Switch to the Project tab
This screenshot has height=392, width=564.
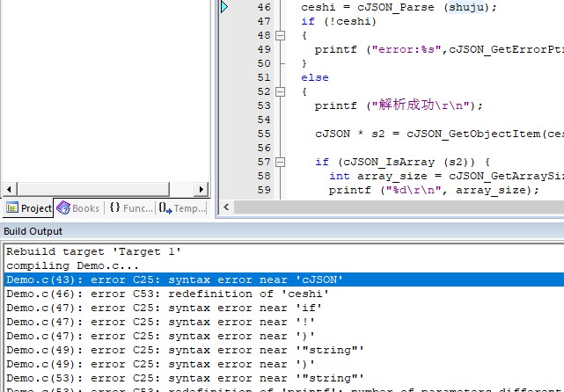[x=28, y=208]
